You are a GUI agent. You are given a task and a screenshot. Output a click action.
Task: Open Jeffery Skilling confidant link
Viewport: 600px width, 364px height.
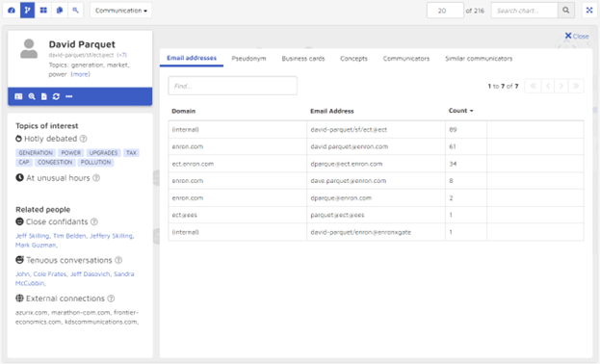112,236
